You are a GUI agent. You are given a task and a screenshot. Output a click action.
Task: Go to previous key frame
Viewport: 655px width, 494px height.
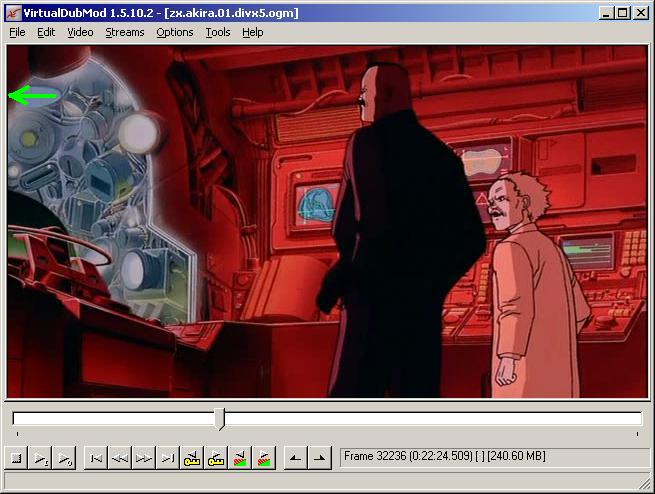pyautogui.click(x=192, y=458)
